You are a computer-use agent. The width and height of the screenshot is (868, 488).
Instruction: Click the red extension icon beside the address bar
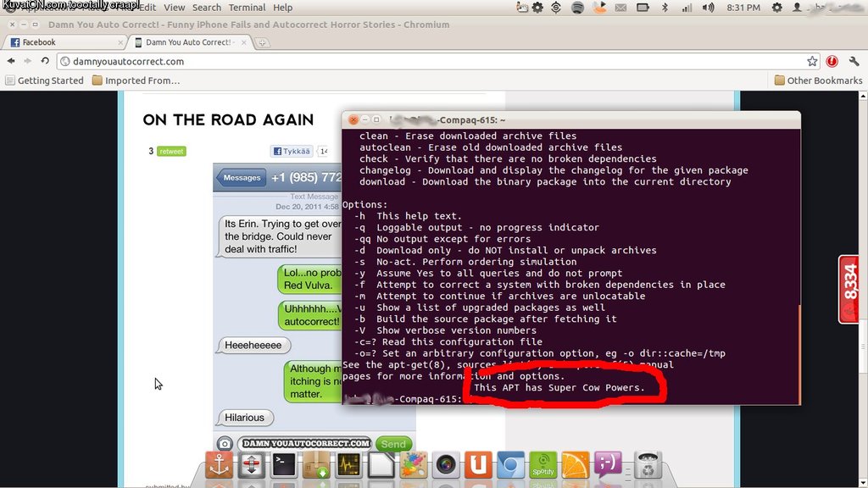pos(832,61)
